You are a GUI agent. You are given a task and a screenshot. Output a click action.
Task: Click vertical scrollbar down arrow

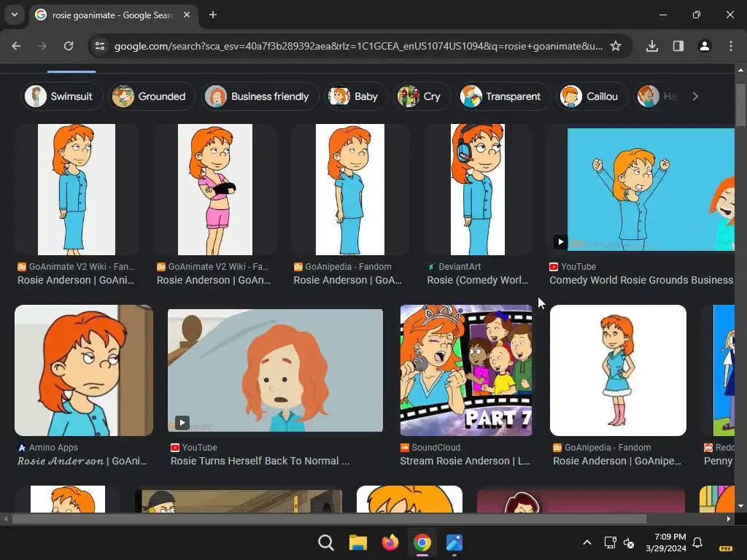(x=740, y=506)
